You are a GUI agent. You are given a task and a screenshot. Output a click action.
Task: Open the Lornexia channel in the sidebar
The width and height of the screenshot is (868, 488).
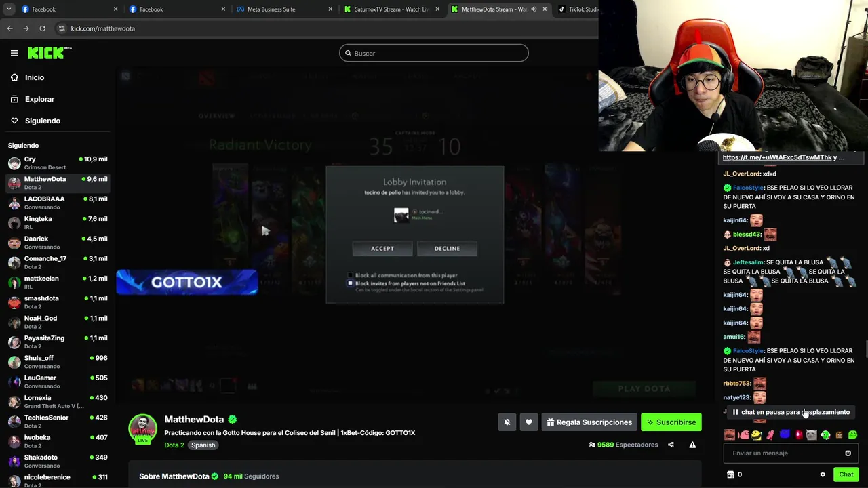[x=57, y=402]
